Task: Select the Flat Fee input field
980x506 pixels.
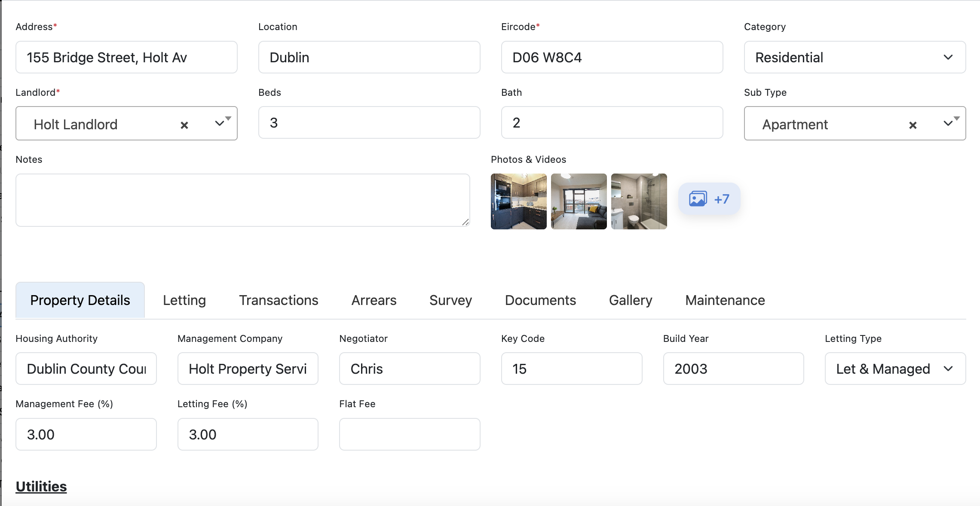Action: click(x=409, y=434)
